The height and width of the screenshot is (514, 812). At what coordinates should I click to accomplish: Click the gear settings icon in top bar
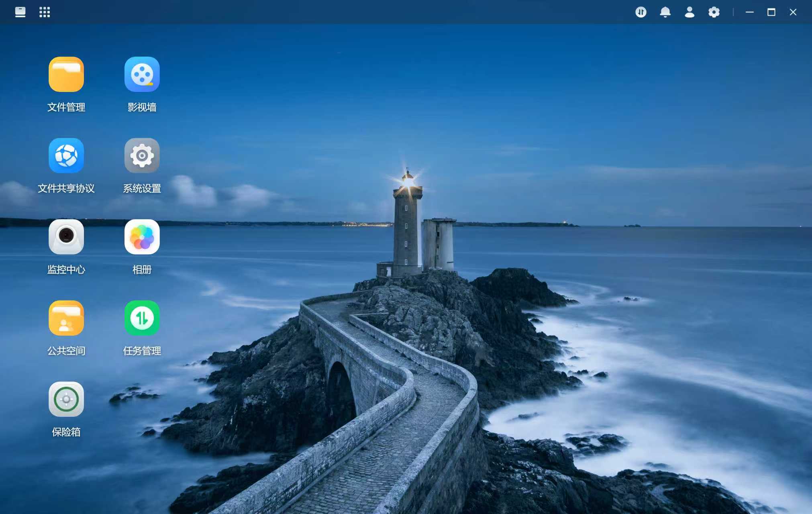point(714,12)
